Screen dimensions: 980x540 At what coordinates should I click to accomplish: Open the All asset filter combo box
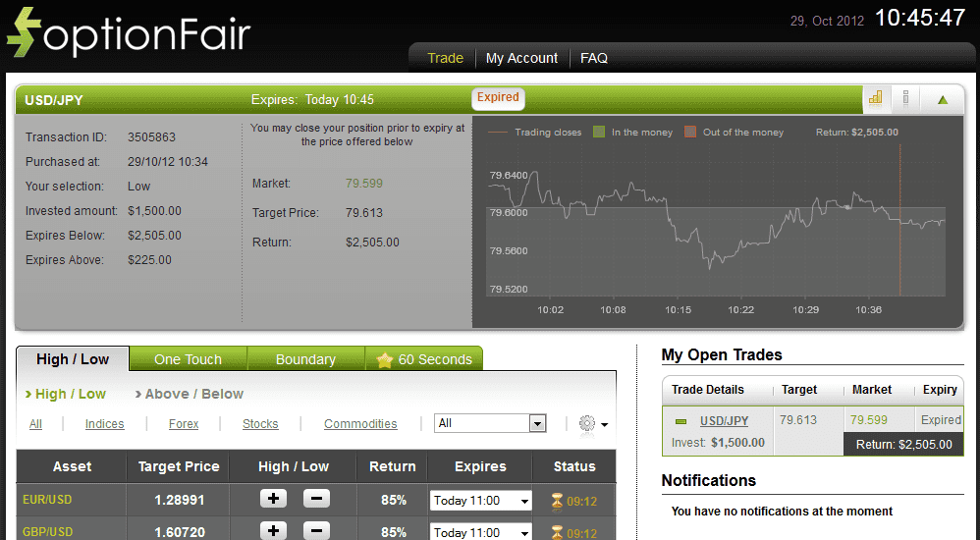(491, 423)
